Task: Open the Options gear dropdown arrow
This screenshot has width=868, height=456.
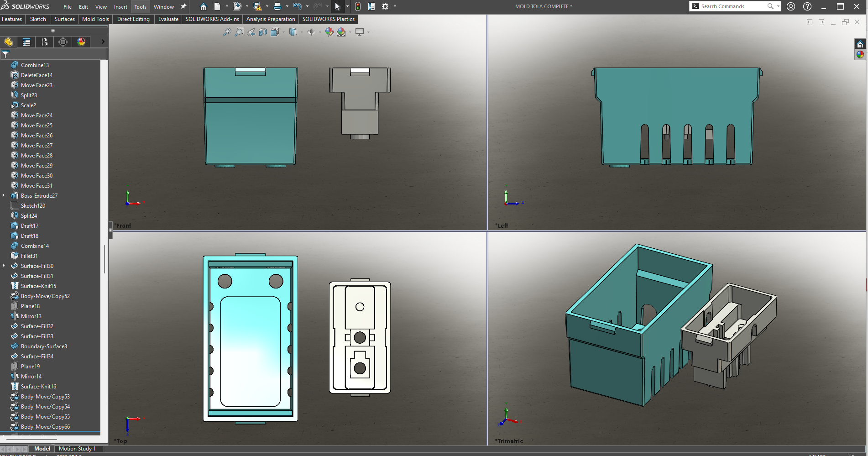Action: (x=395, y=6)
